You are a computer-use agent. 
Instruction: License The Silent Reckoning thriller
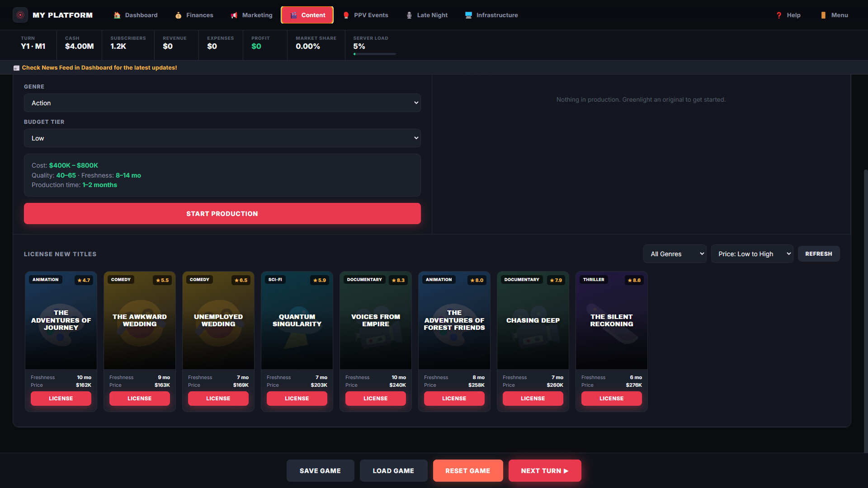click(x=612, y=399)
